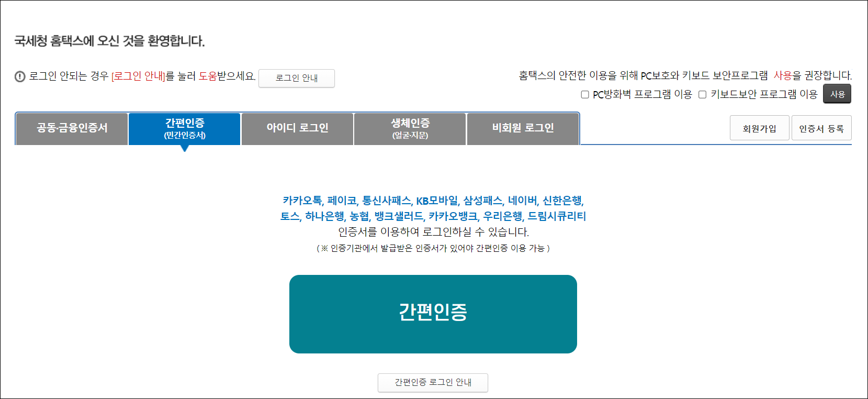The height and width of the screenshot is (399, 868).
Task: Click the note about 인증기관에서 발급받은 인증서
Action: pyautogui.click(x=433, y=248)
